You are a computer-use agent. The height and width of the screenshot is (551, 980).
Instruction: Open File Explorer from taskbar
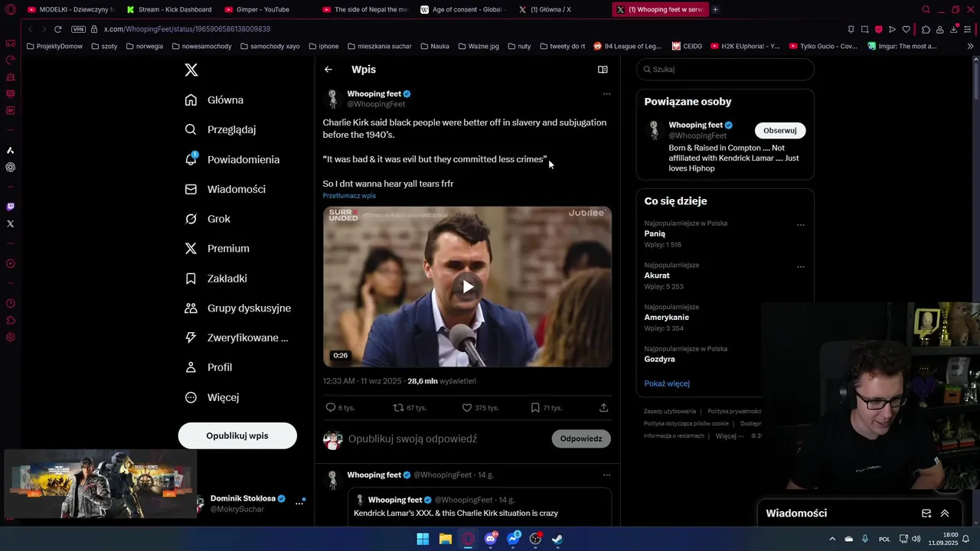pyautogui.click(x=445, y=540)
